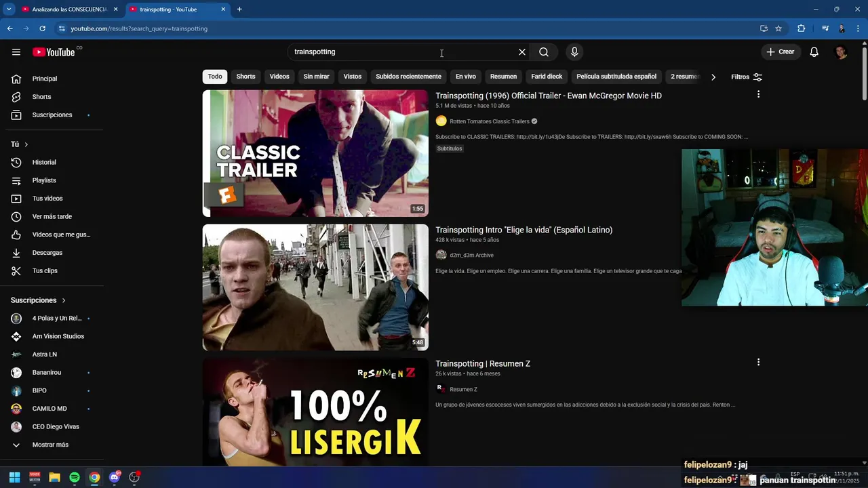Select the En vivo filter chip
Screen dimensions: 868x488
465,77
